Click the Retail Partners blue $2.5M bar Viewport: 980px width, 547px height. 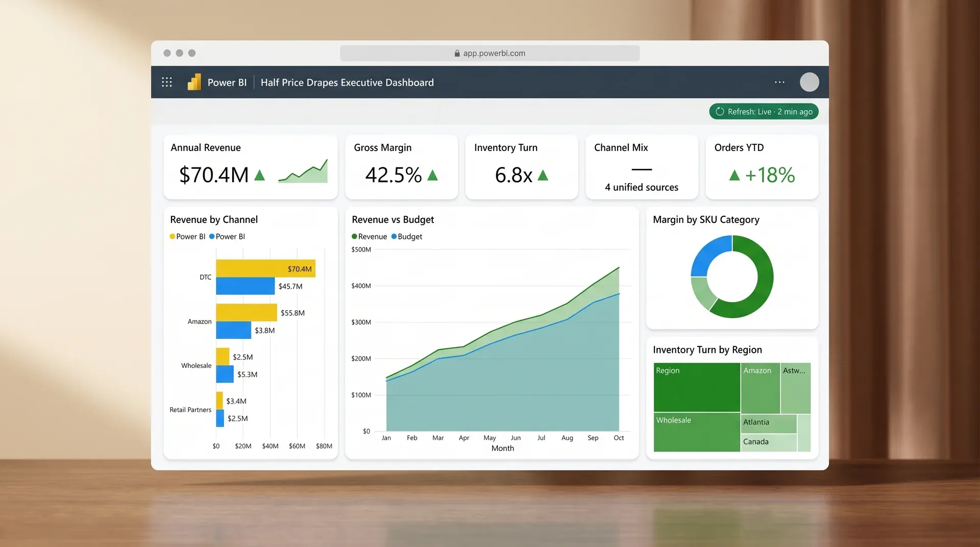coord(220,418)
